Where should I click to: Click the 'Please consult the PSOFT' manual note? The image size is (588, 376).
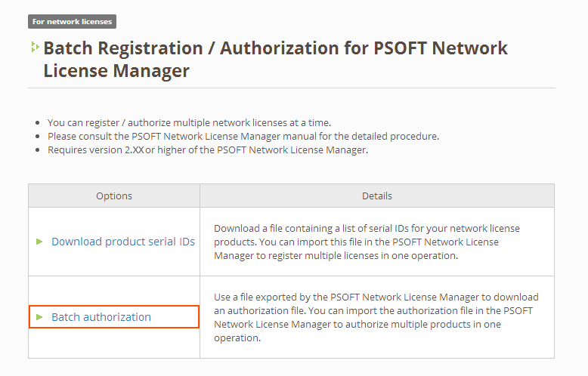pyautogui.click(x=243, y=136)
